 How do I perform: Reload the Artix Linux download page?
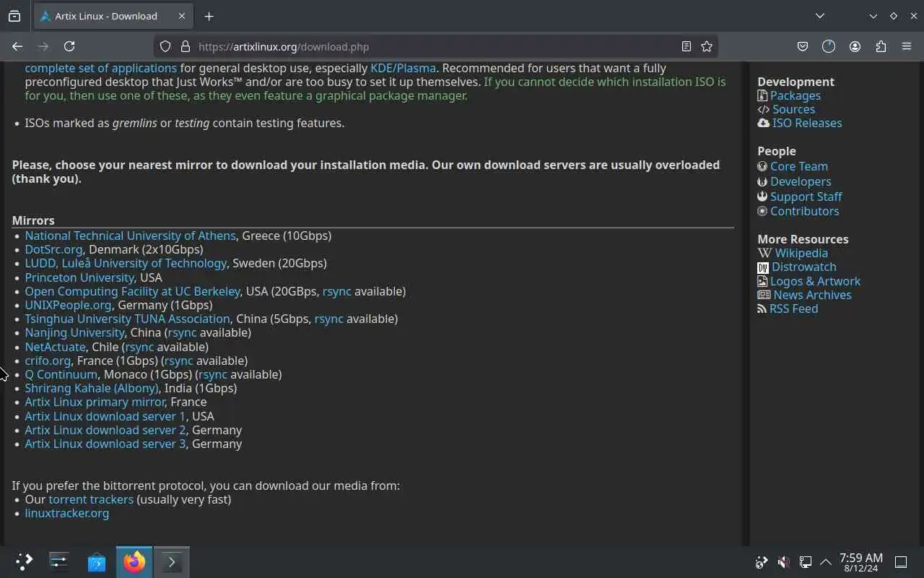tap(69, 46)
